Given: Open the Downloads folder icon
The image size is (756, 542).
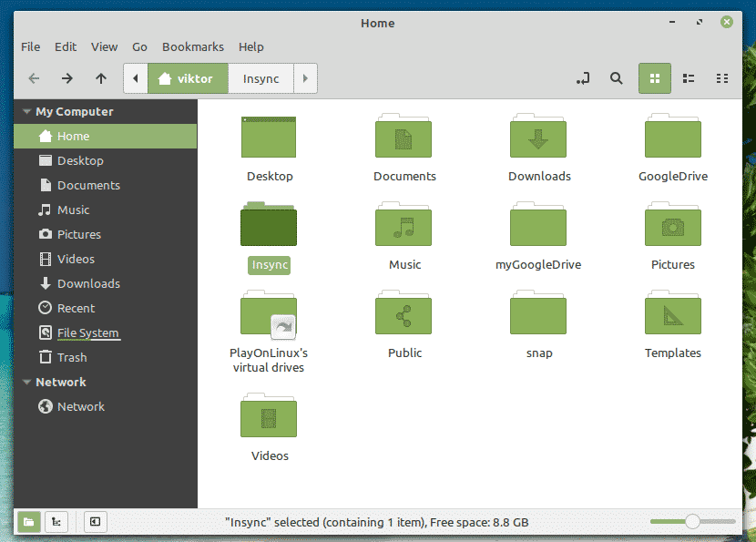Looking at the screenshot, I should [538, 138].
